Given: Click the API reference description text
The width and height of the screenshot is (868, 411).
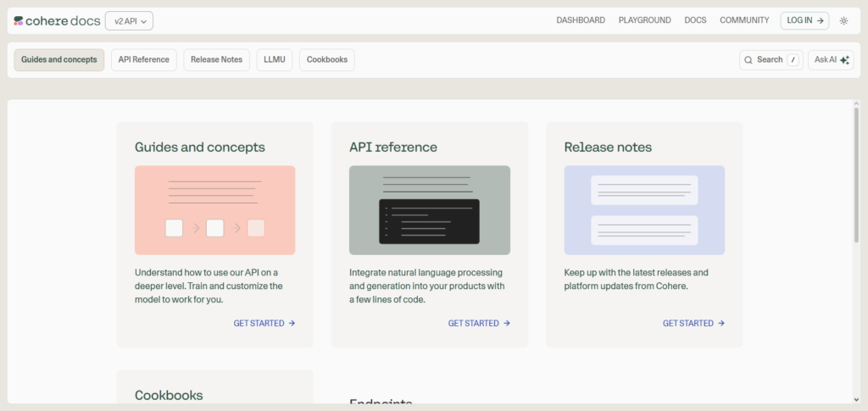Looking at the screenshot, I should click(427, 286).
